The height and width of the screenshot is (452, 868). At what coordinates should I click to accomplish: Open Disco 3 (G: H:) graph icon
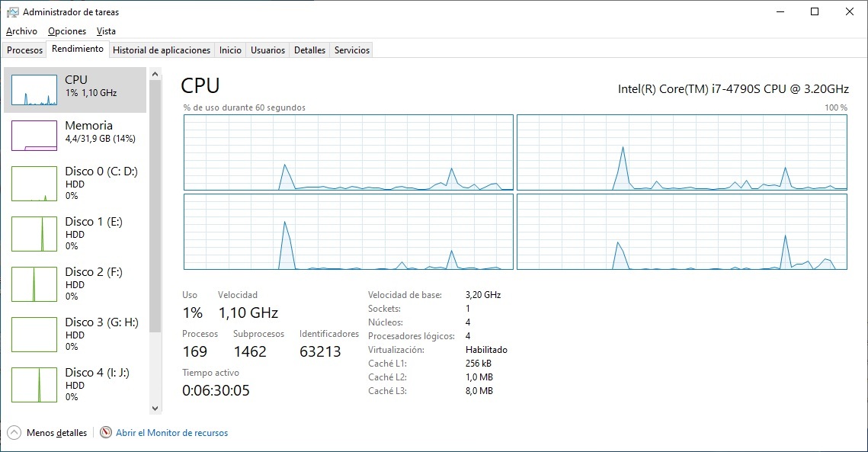point(34,335)
